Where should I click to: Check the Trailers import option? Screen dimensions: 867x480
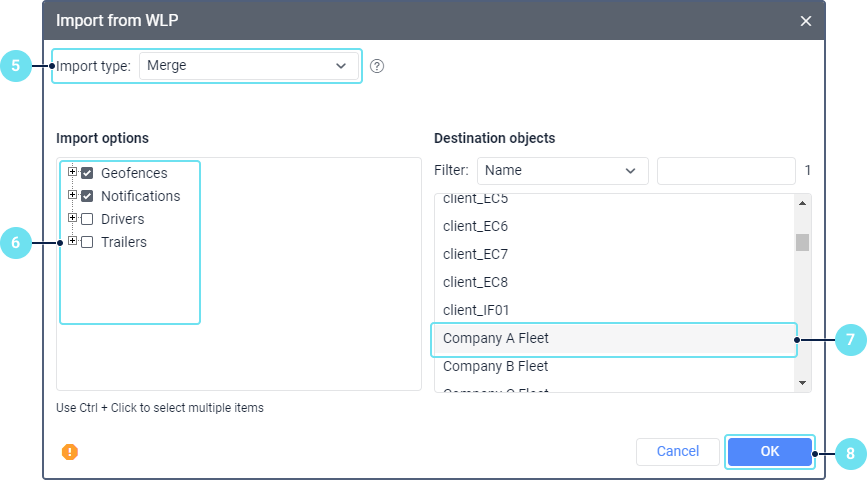(87, 242)
